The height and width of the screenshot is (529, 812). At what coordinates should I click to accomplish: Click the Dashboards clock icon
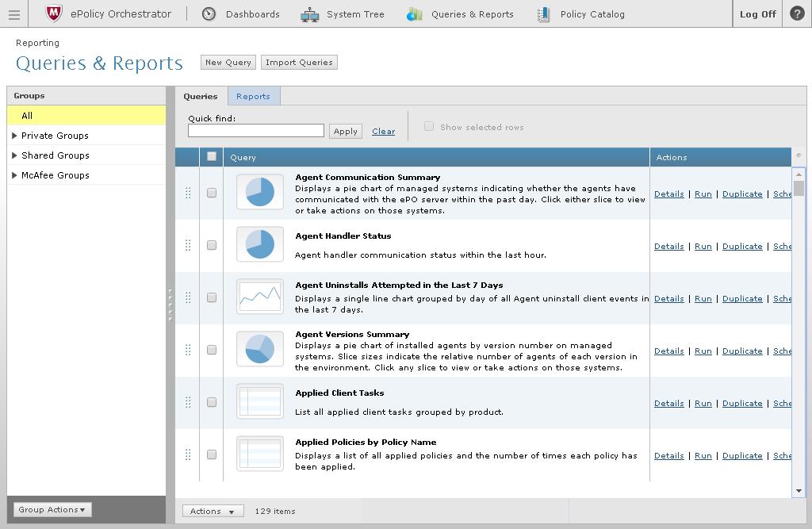click(x=209, y=14)
